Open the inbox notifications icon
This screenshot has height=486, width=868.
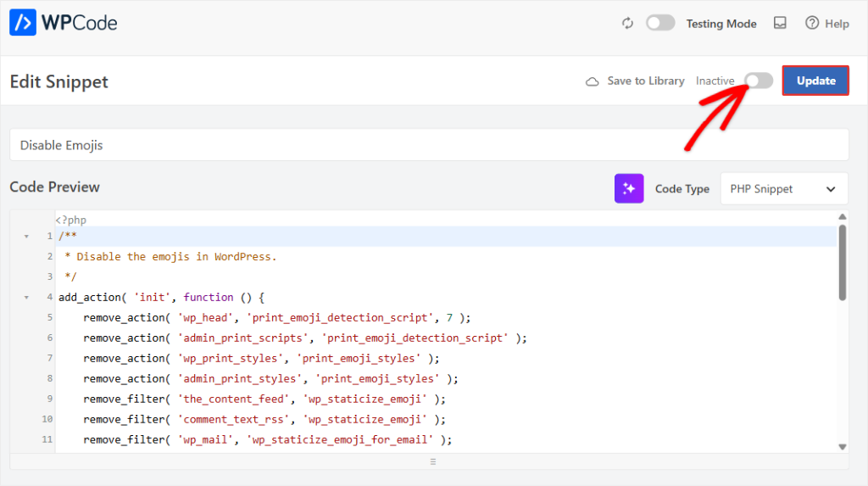pos(780,23)
